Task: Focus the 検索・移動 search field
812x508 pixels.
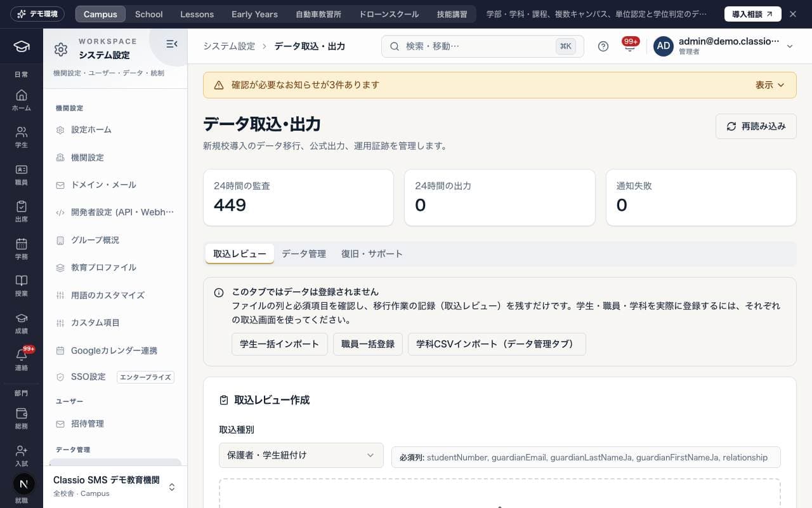Action: pyautogui.click(x=482, y=46)
